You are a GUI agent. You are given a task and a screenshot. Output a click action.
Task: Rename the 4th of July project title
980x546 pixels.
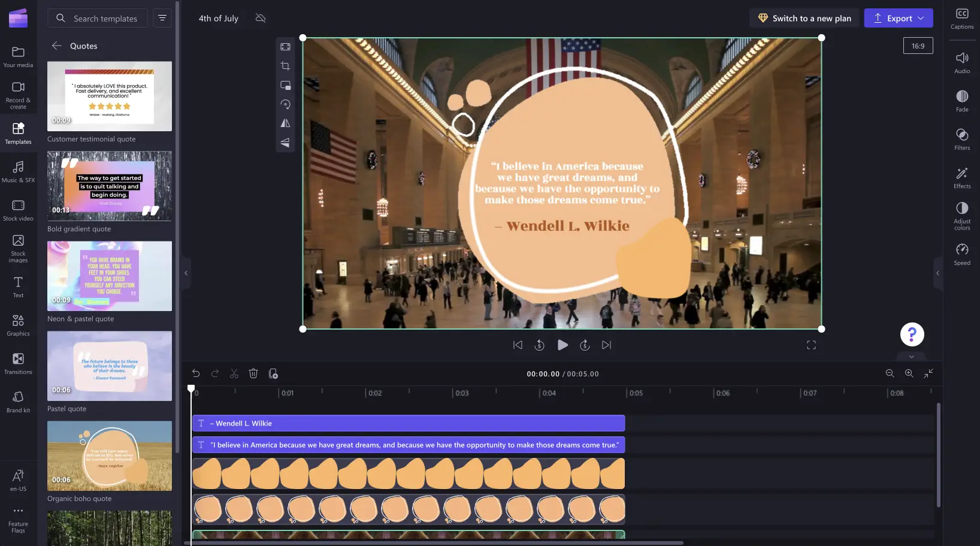219,19
